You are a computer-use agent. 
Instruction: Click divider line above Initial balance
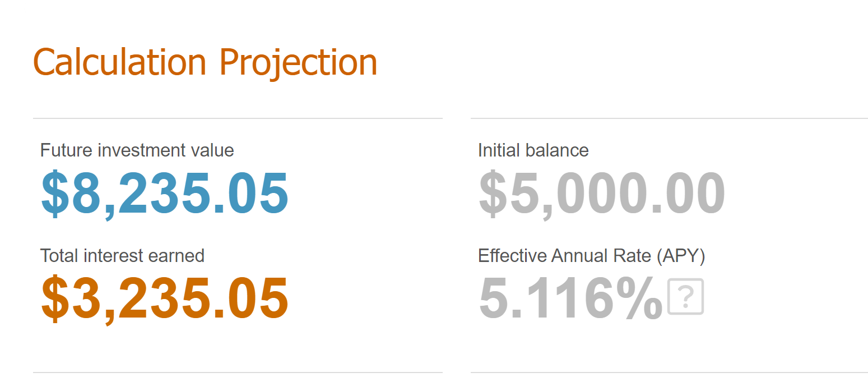tap(669, 118)
